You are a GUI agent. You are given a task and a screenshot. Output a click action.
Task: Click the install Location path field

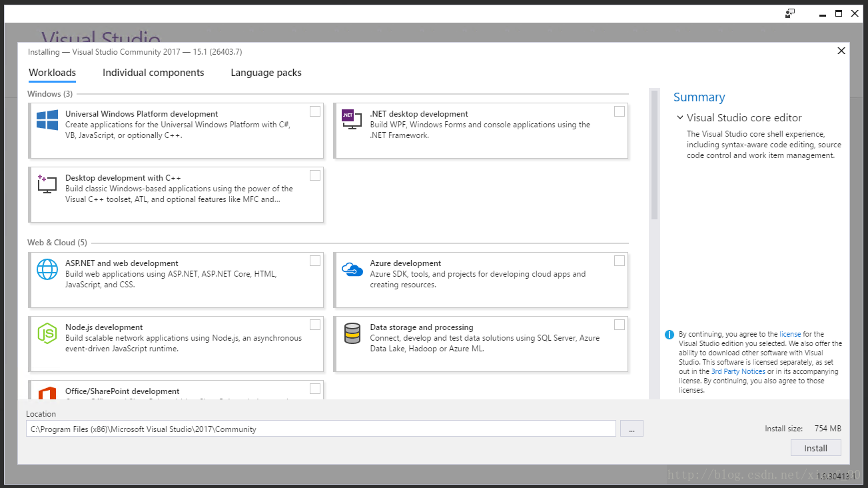pos(321,429)
